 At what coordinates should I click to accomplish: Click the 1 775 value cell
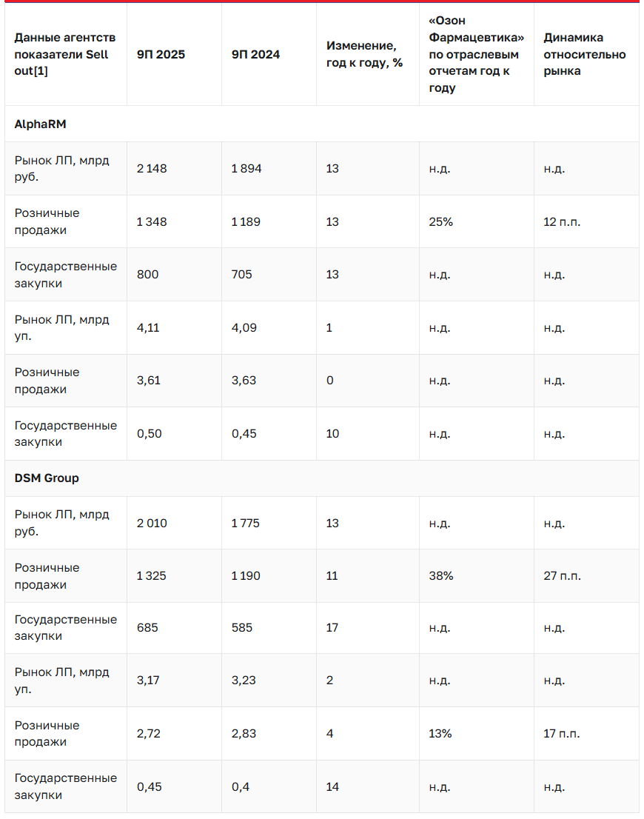coord(246,524)
